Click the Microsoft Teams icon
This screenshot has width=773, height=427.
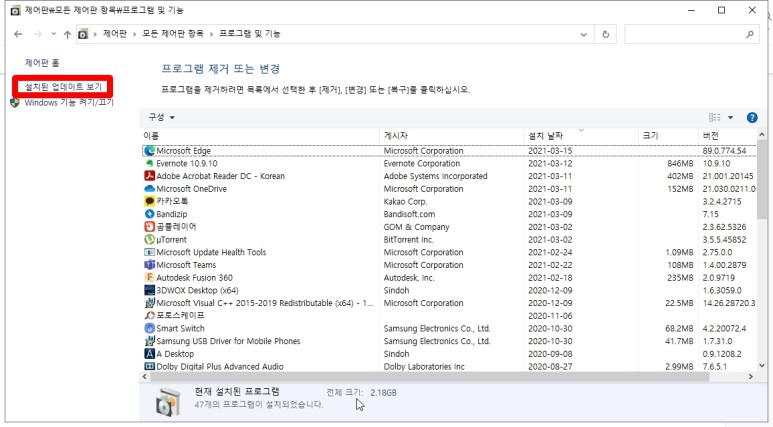pyautogui.click(x=149, y=265)
